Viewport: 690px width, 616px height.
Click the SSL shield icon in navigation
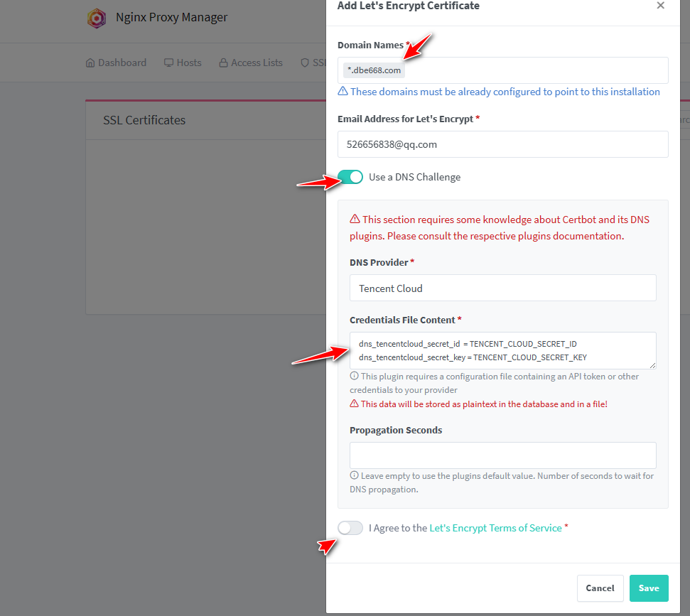point(305,63)
